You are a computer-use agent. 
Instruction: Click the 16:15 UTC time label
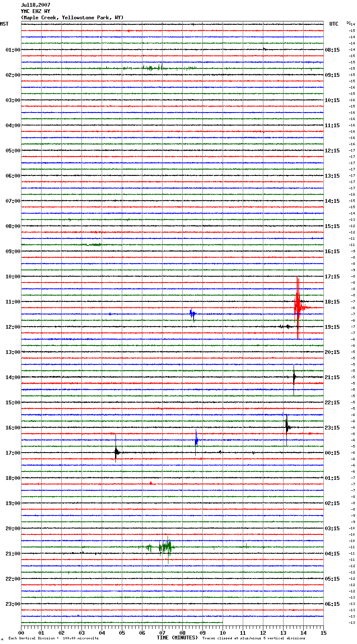point(332,251)
